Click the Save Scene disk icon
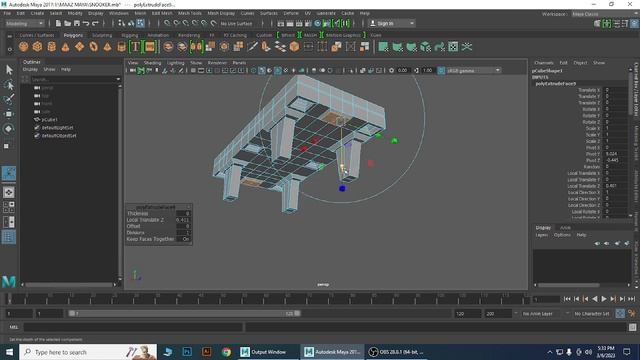640x360 pixels. pyautogui.click(x=77, y=24)
